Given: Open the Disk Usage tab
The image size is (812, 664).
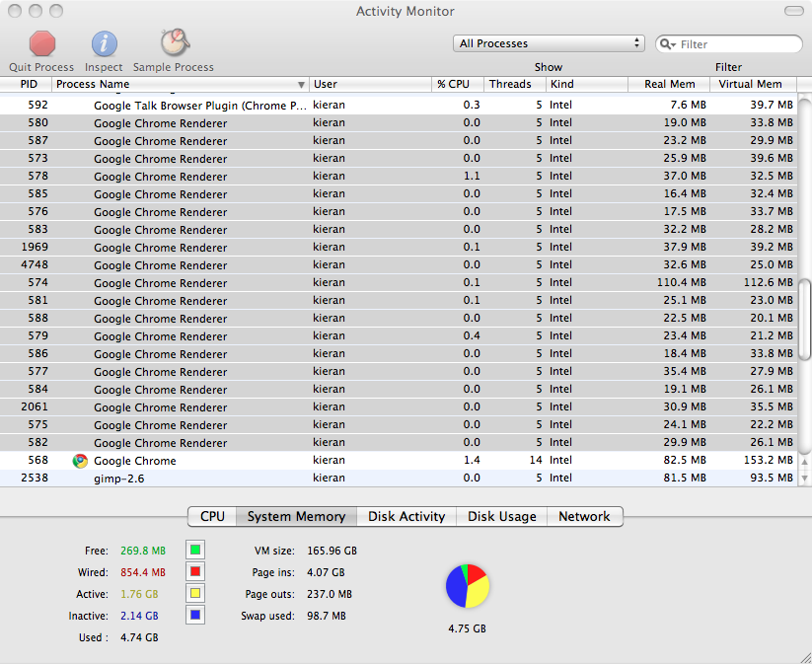Looking at the screenshot, I should [501, 516].
